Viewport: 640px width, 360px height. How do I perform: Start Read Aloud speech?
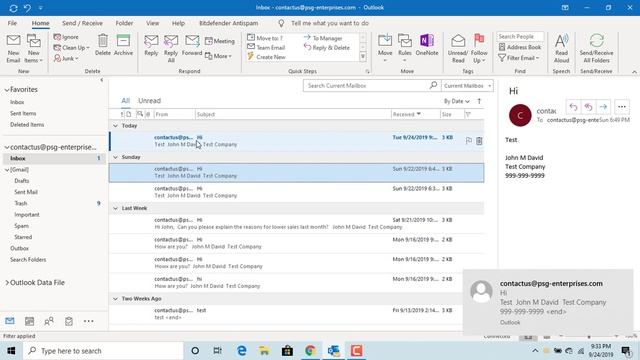[x=562, y=48]
